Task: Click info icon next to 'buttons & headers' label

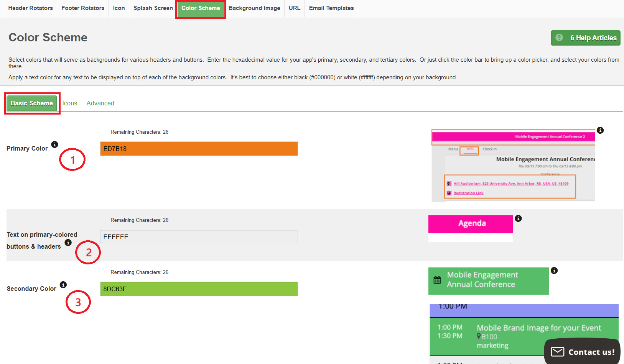Action: coord(68,243)
